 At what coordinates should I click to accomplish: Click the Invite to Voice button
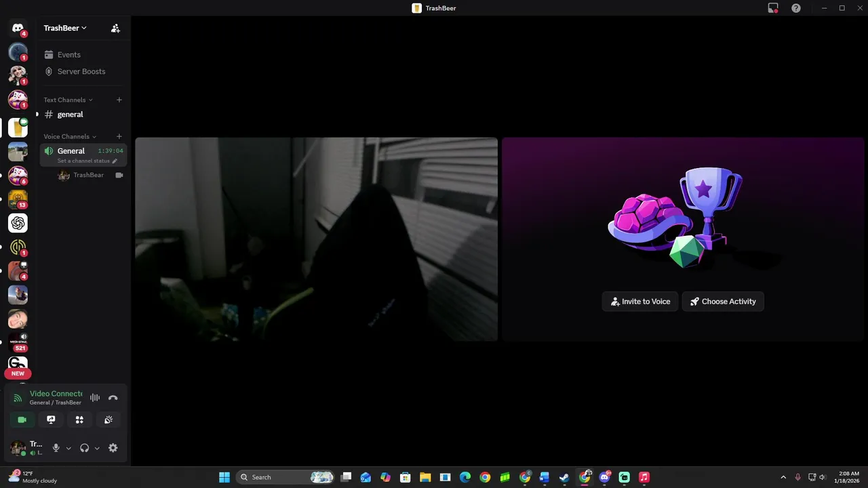640,302
